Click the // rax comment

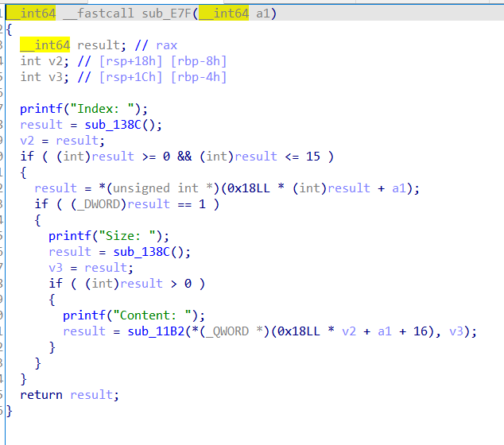(154, 45)
